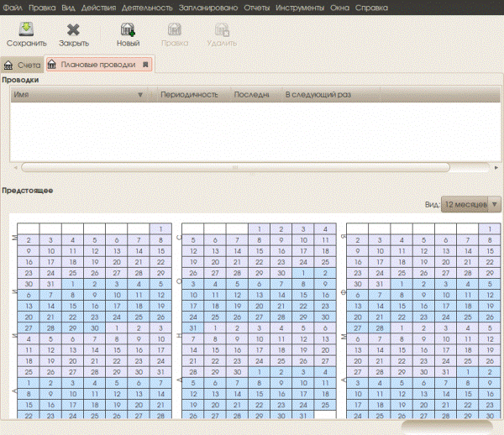Click the Правка edit toolbar icon
504x435 pixels.
175,29
